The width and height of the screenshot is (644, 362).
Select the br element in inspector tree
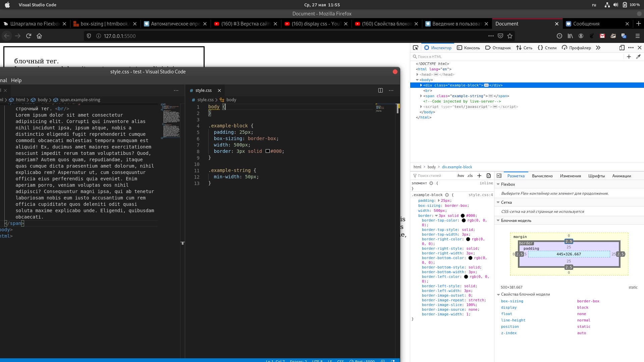(428, 90)
